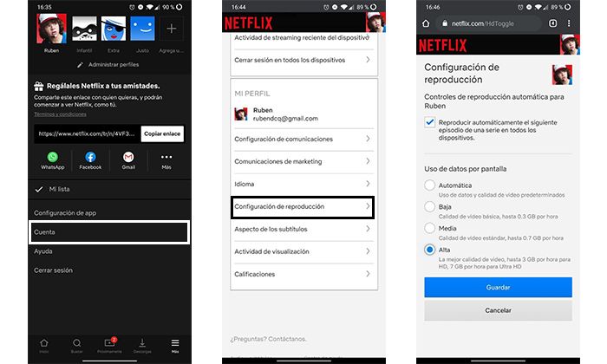The image size is (607, 364).
Task: Tap profile avatar in account page header
Action: (375, 22)
